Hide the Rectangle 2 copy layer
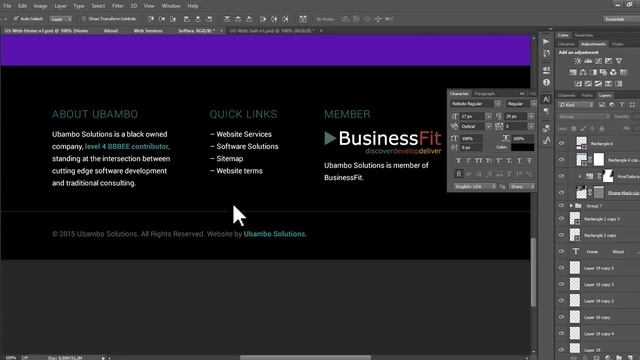The image size is (640, 360). pyautogui.click(x=562, y=235)
